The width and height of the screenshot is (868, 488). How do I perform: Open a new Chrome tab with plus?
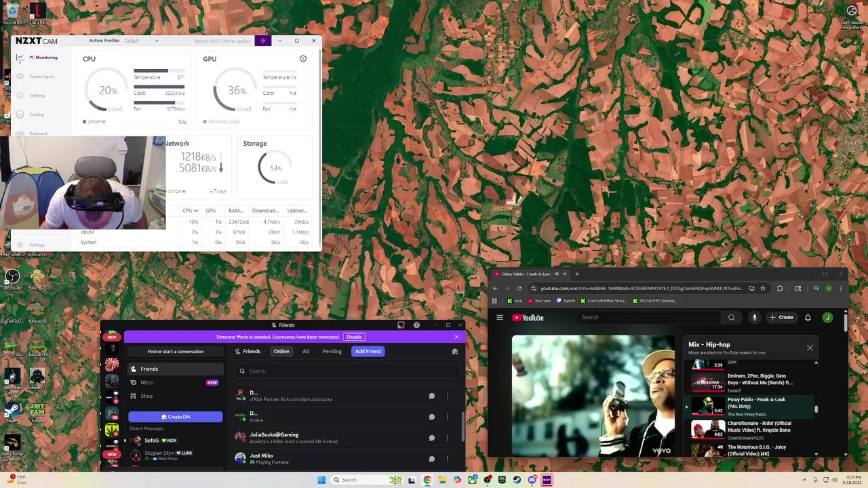[x=576, y=274]
